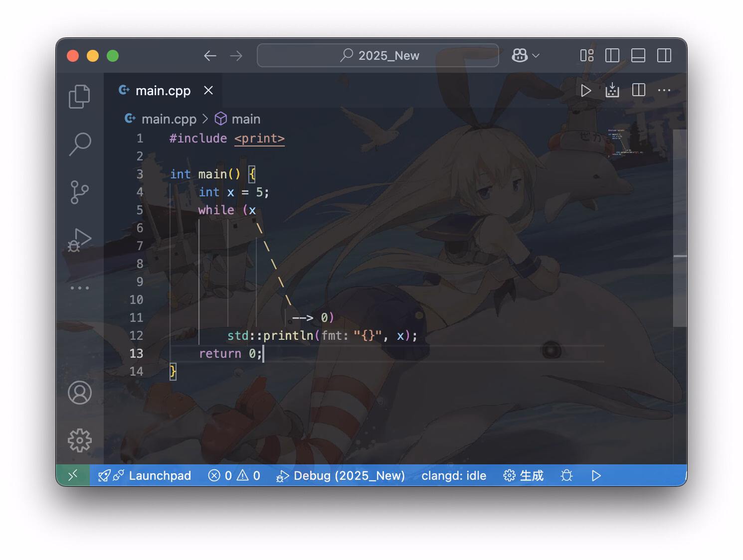Viewport: 743px width, 560px height.
Task: Open the Explorer view in activity bar
Action: (x=79, y=96)
